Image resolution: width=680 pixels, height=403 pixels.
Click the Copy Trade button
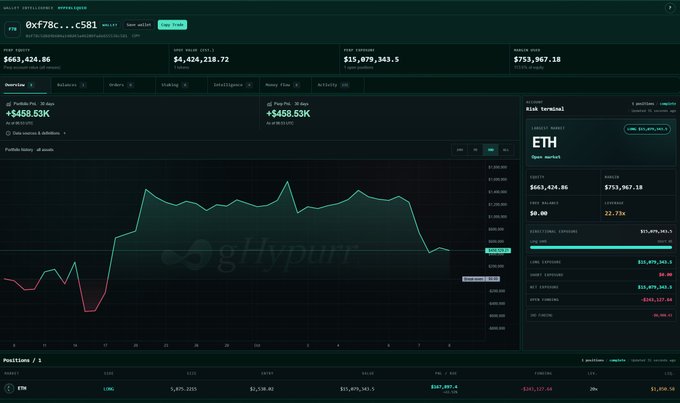[x=172, y=25]
